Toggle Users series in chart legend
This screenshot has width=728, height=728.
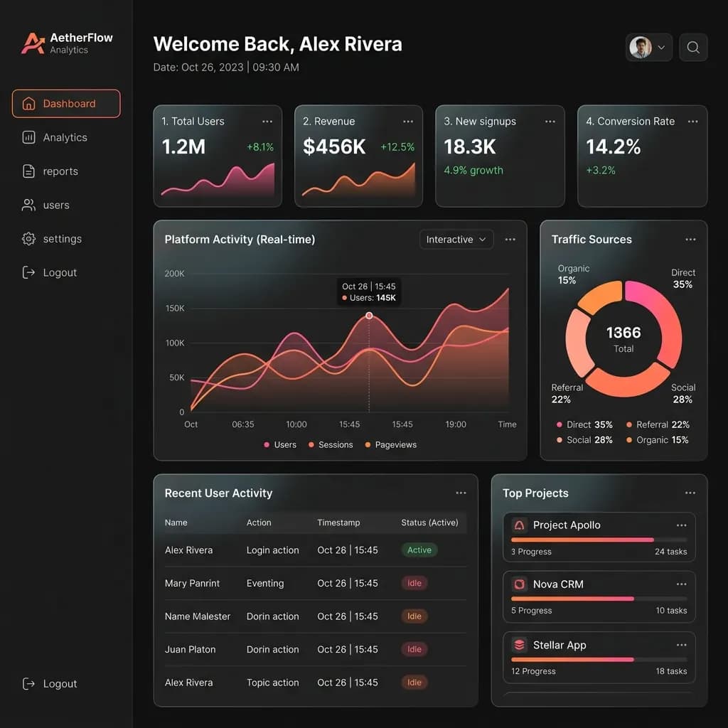click(280, 445)
